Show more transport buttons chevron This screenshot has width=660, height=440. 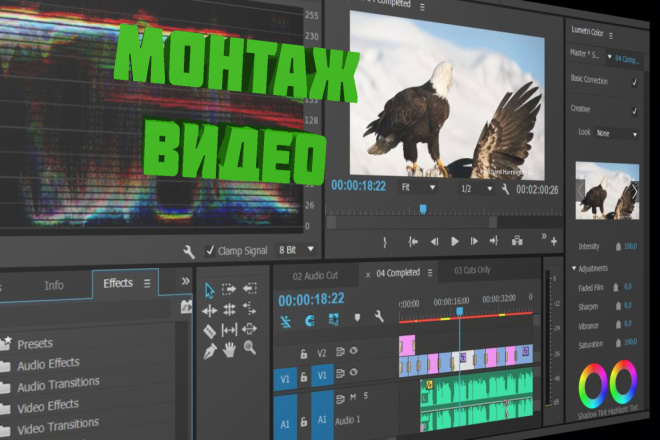coord(543,236)
